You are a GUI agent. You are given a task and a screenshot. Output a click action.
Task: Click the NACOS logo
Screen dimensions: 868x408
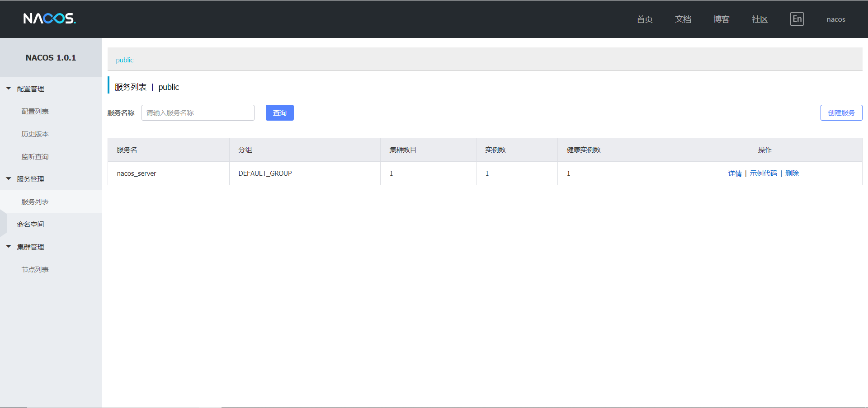pos(49,19)
